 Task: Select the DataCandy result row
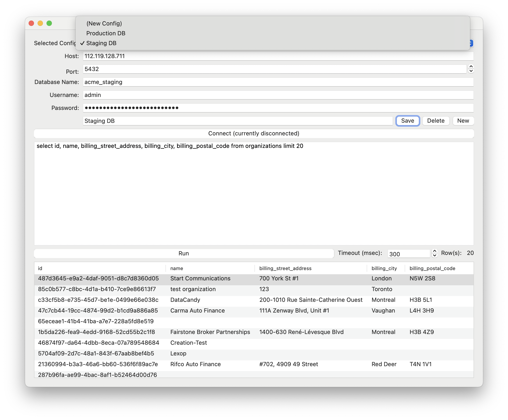click(185, 300)
